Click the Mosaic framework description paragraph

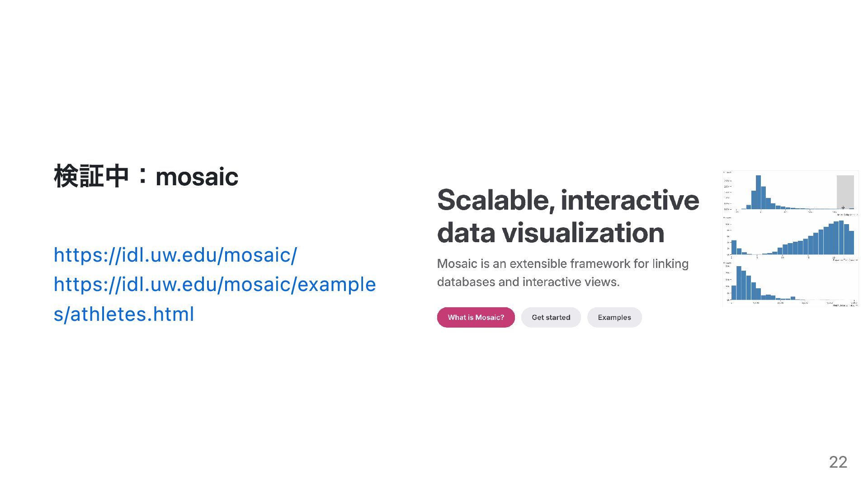click(x=563, y=272)
